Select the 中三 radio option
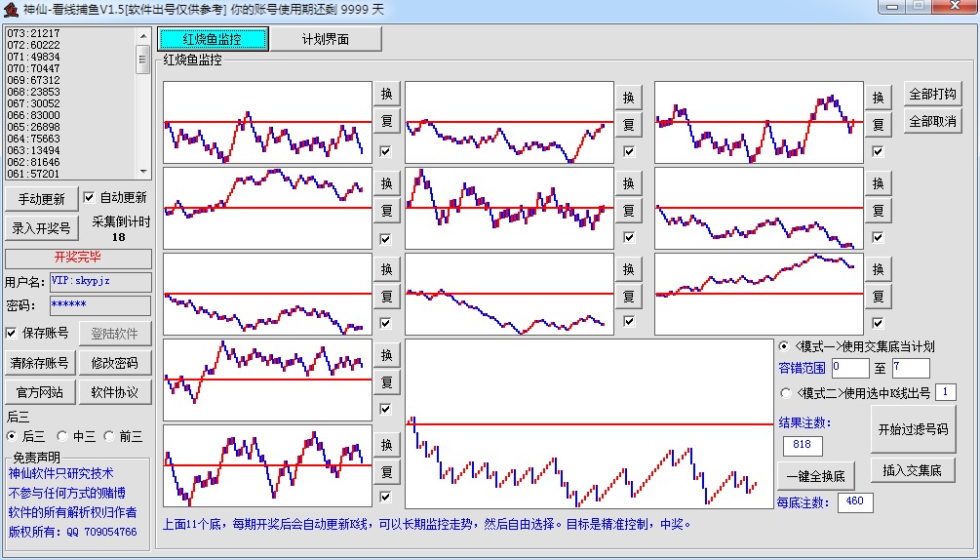 [62, 436]
